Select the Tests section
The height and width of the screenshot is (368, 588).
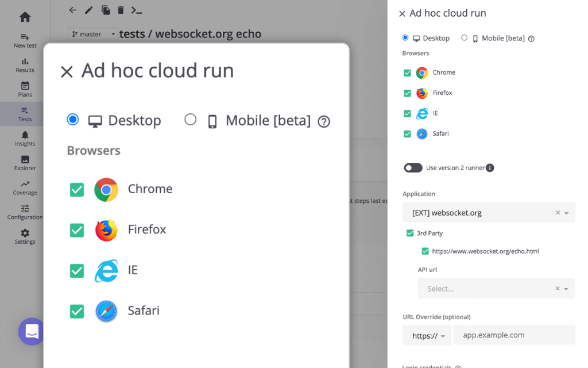tap(25, 114)
